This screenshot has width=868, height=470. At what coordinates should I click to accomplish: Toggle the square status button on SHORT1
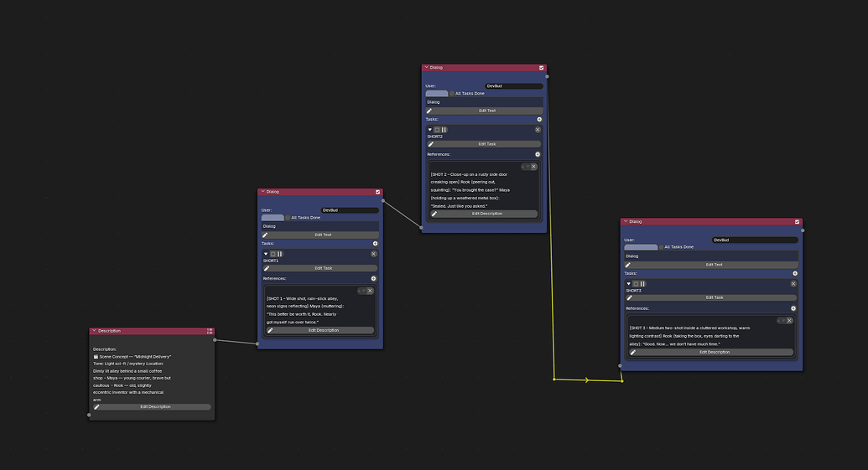(x=273, y=254)
